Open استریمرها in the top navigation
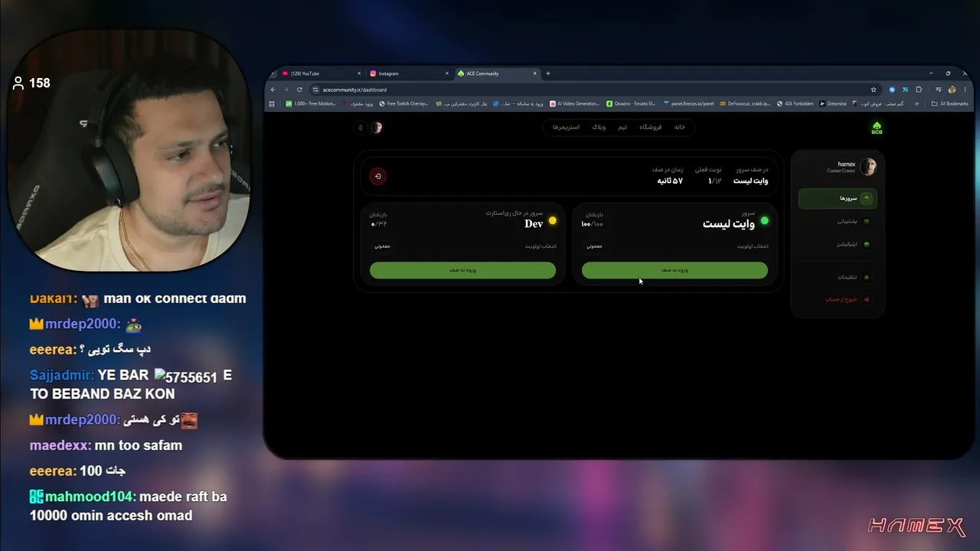This screenshot has height=551, width=980. pyautogui.click(x=567, y=127)
